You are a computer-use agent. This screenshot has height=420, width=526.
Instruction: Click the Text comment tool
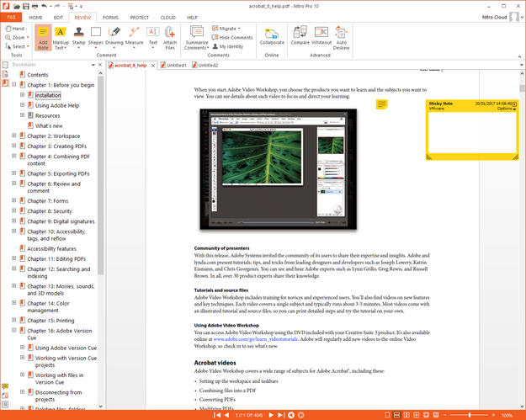[x=153, y=38]
